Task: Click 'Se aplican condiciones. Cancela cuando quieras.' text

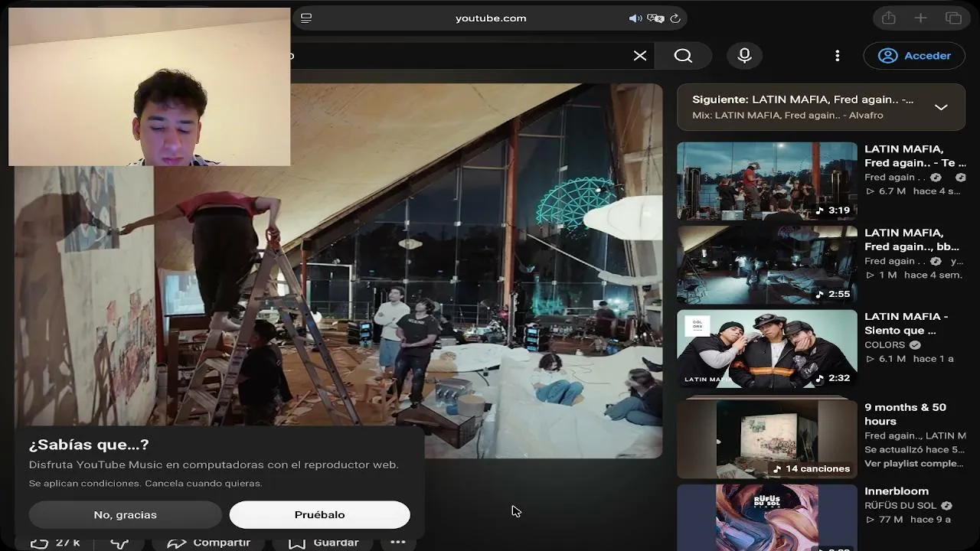Action: coord(145,484)
